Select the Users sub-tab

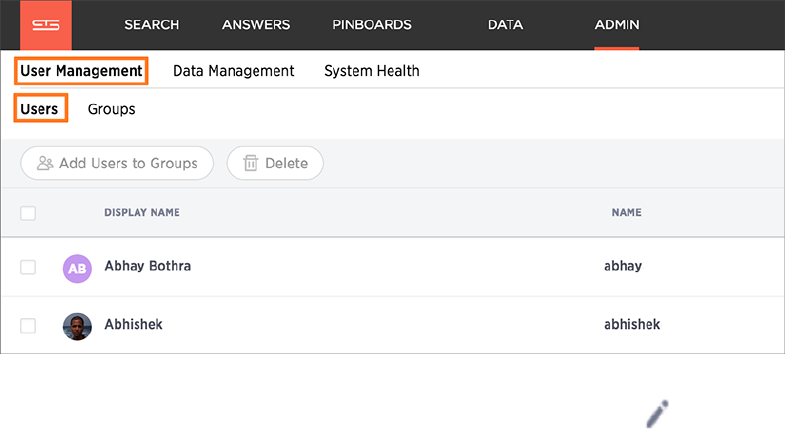pos(40,108)
